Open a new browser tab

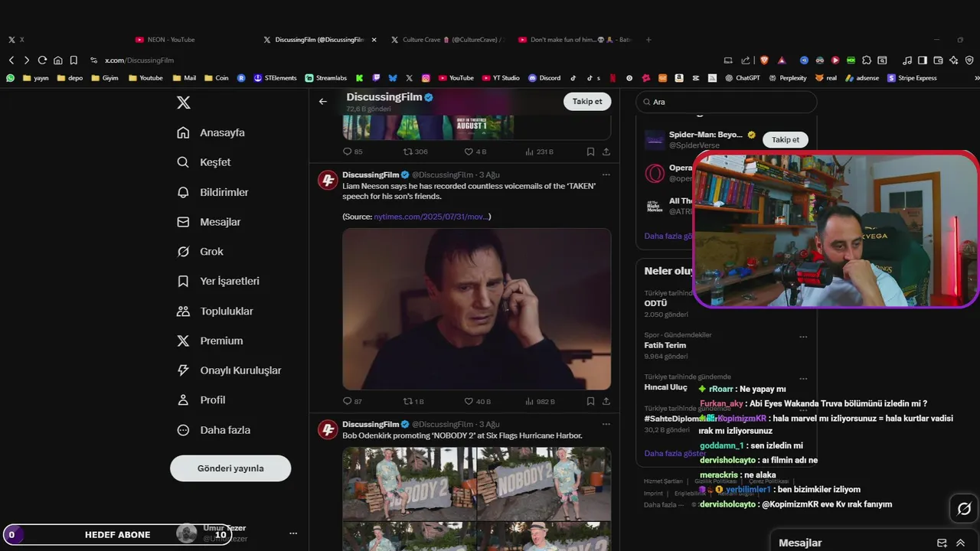click(648, 40)
